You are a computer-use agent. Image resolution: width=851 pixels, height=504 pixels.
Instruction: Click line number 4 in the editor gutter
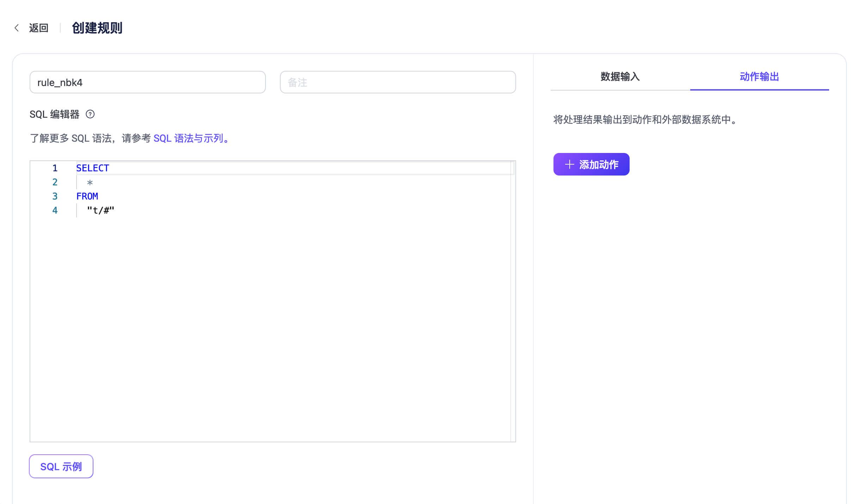coord(55,210)
